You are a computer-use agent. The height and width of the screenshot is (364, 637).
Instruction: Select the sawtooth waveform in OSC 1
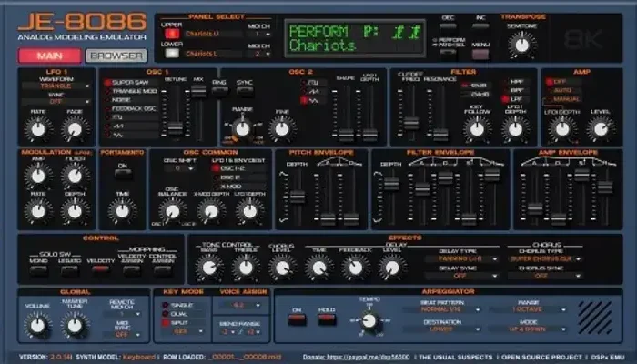tap(131, 126)
